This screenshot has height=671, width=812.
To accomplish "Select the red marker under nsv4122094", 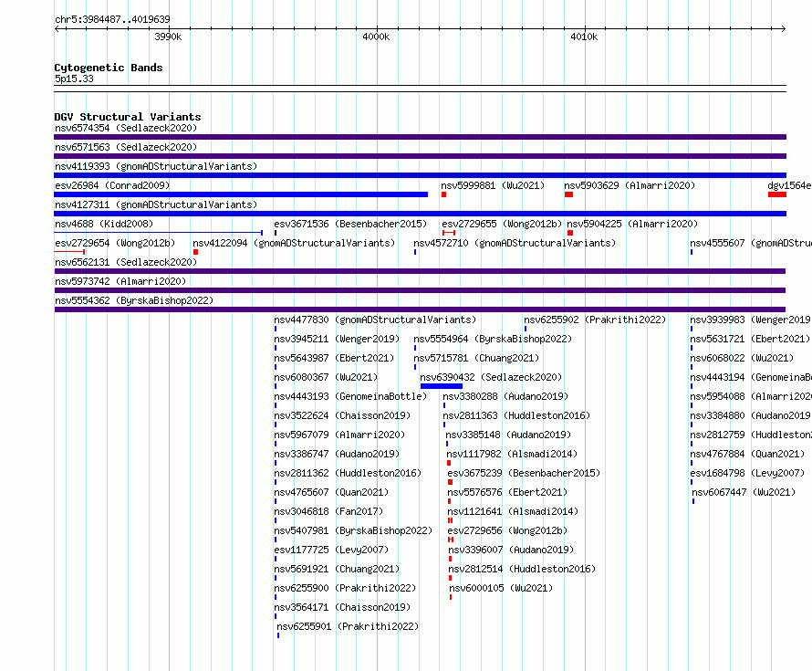I will coord(196,252).
